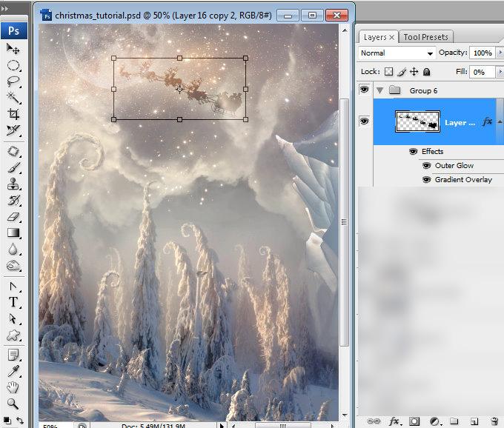Select the Sponge tool
The height and width of the screenshot is (428, 504).
tap(13, 266)
